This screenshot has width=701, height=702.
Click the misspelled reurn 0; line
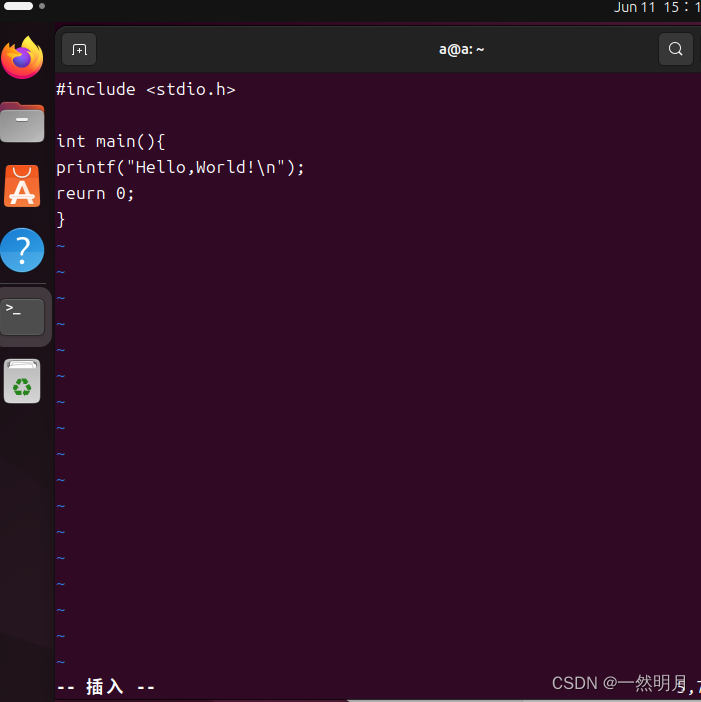(x=95, y=193)
